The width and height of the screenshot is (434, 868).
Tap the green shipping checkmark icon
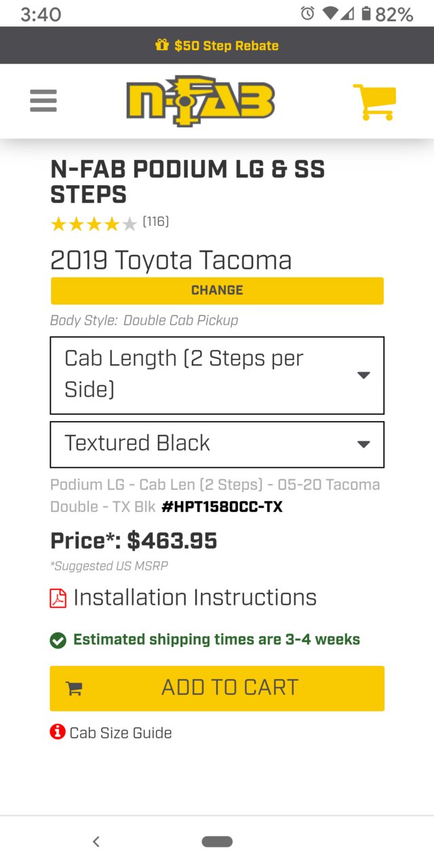[58, 640]
